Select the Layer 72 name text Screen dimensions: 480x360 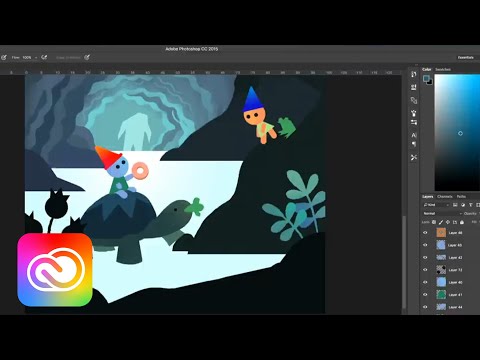point(455,270)
